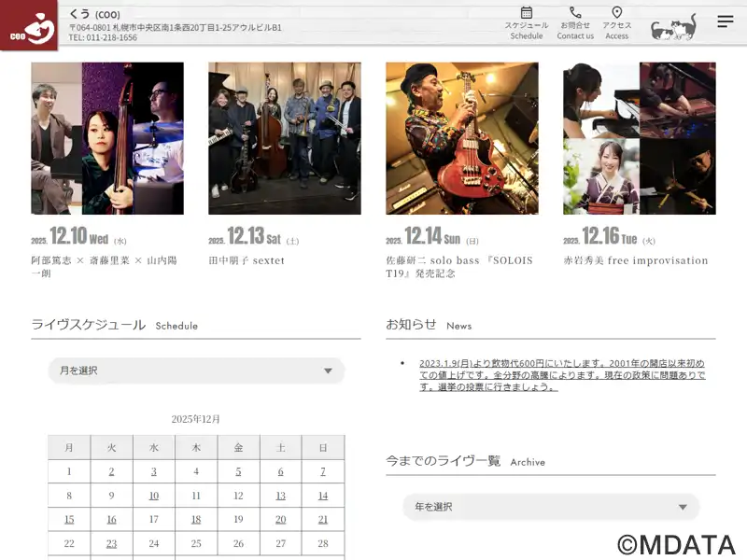Select December 23 on the calendar
This screenshot has width=747, height=560.
pos(111,544)
